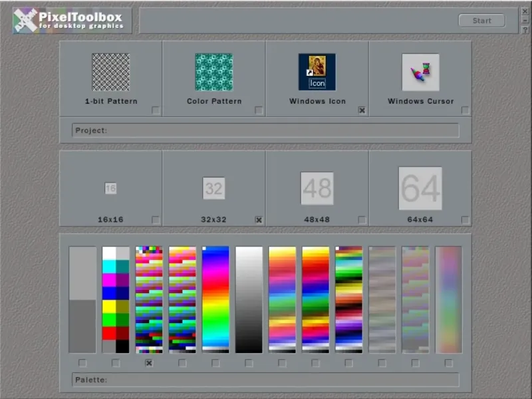
Task: Uncheck the 32x32 size checkbox
Action: pos(259,220)
